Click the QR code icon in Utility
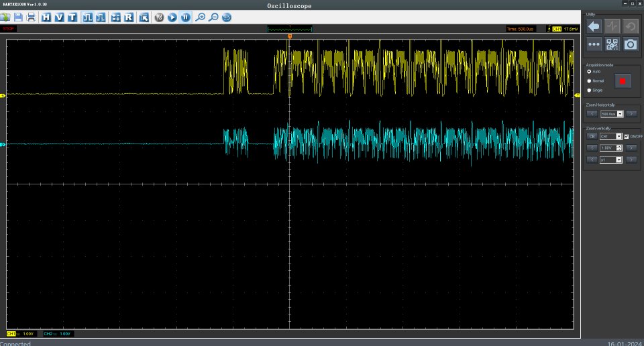 click(612, 44)
